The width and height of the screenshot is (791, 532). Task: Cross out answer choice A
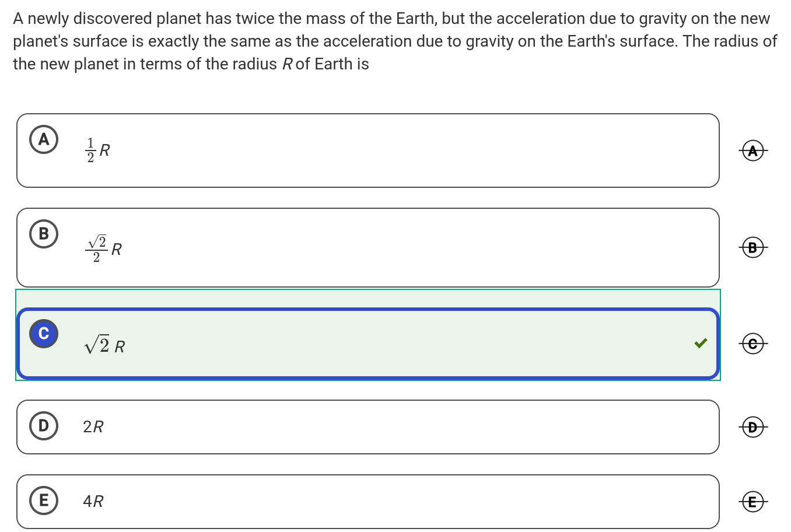[x=753, y=151]
